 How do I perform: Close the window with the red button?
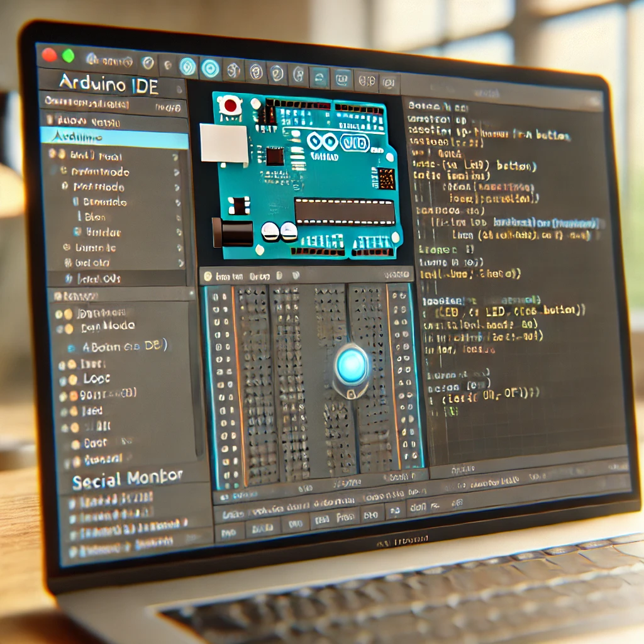click(49, 54)
